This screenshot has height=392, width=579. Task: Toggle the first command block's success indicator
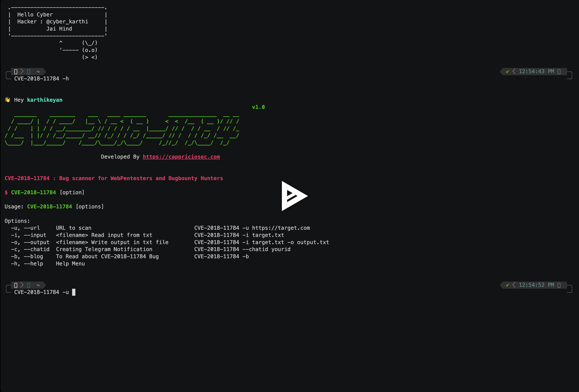[507, 72]
